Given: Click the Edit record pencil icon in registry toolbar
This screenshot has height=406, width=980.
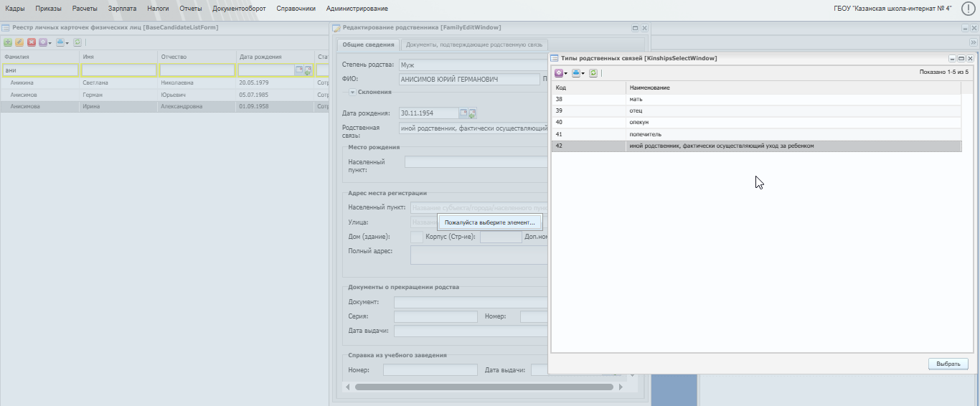Looking at the screenshot, I should click(x=19, y=42).
